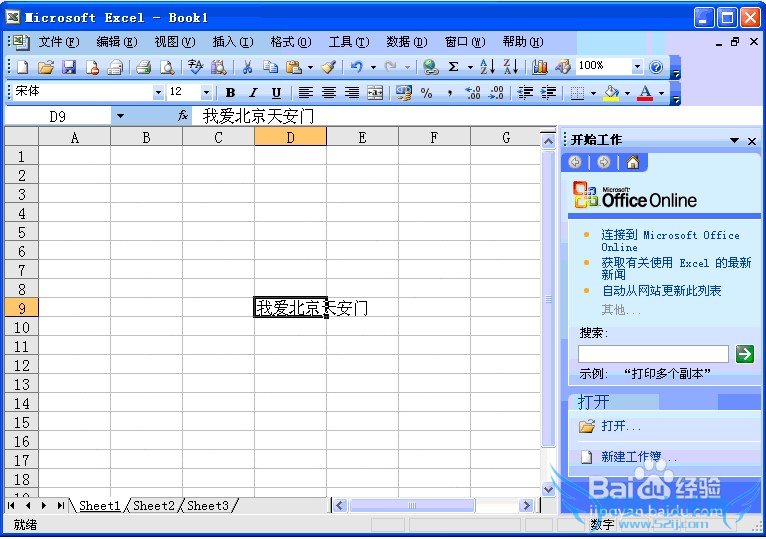
Task: Click the formula bar text
Action: pos(258,116)
